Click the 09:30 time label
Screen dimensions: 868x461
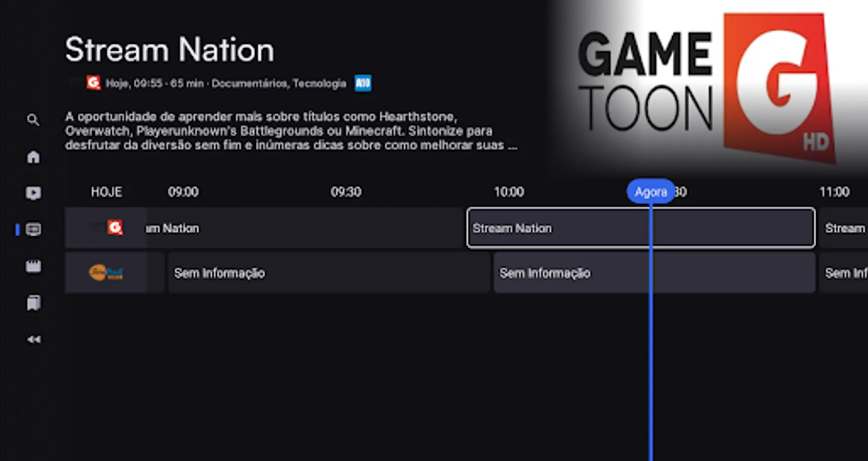pyautogui.click(x=346, y=192)
